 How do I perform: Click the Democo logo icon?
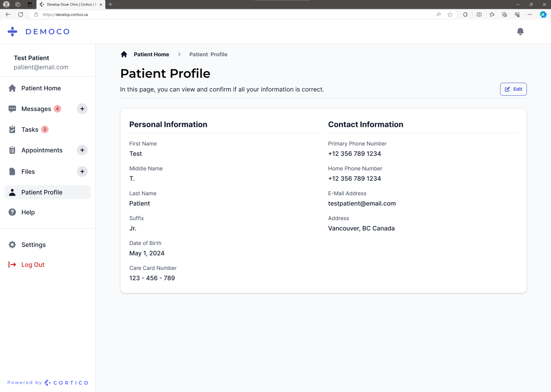coord(13,31)
